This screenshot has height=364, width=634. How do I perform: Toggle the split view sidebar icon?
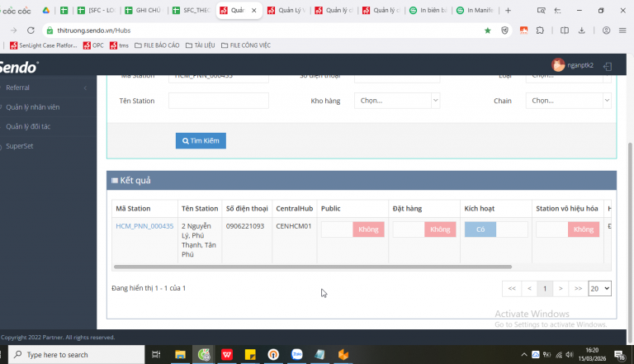coord(565,31)
